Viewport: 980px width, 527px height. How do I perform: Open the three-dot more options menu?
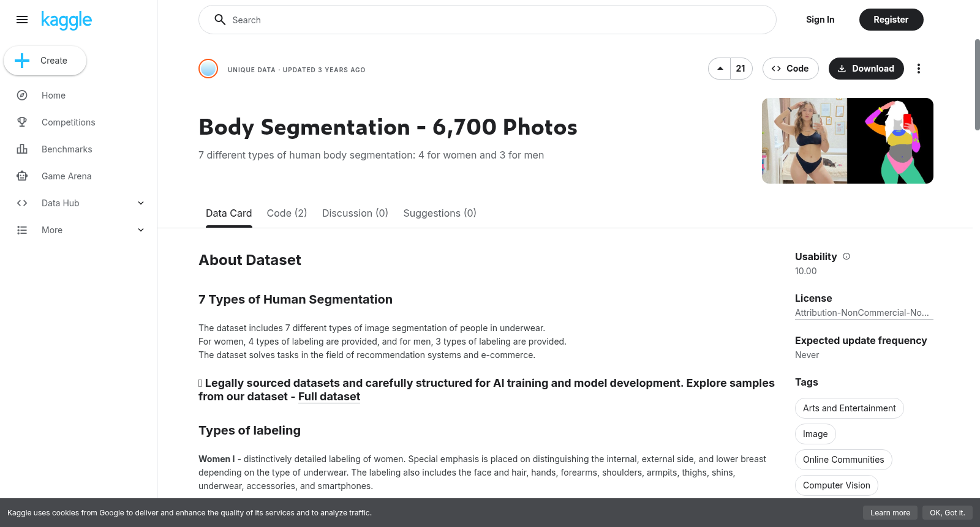click(918, 69)
